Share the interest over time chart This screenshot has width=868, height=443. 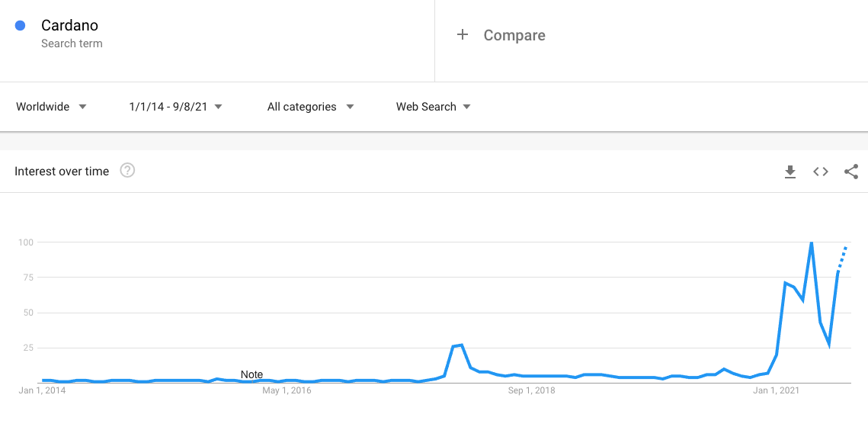pos(850,172)
